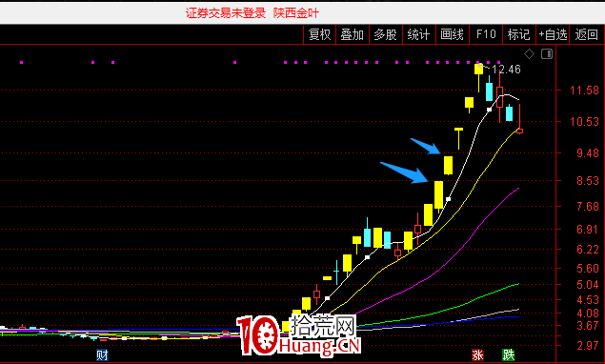The height and width of the screenshot is (364, 605).
Task: Click the 5.60 price axis label
Action: point(588,269)
